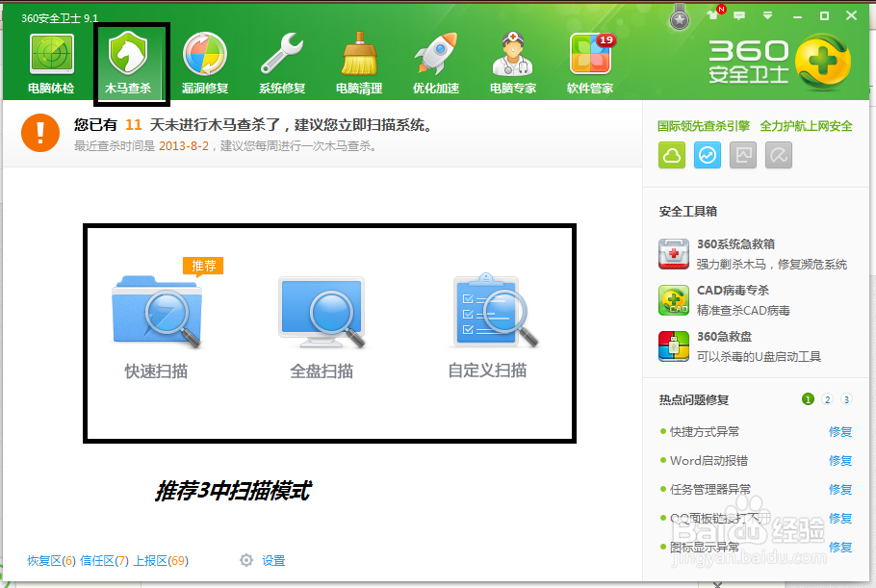Open 电脑专家 computer expert doctor icon

[513, 64]
